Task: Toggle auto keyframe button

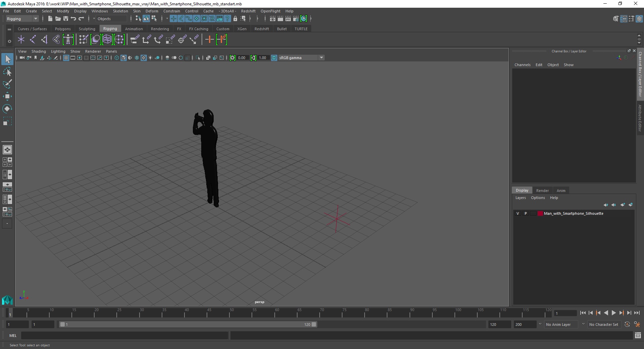Action: click(627, 325)
